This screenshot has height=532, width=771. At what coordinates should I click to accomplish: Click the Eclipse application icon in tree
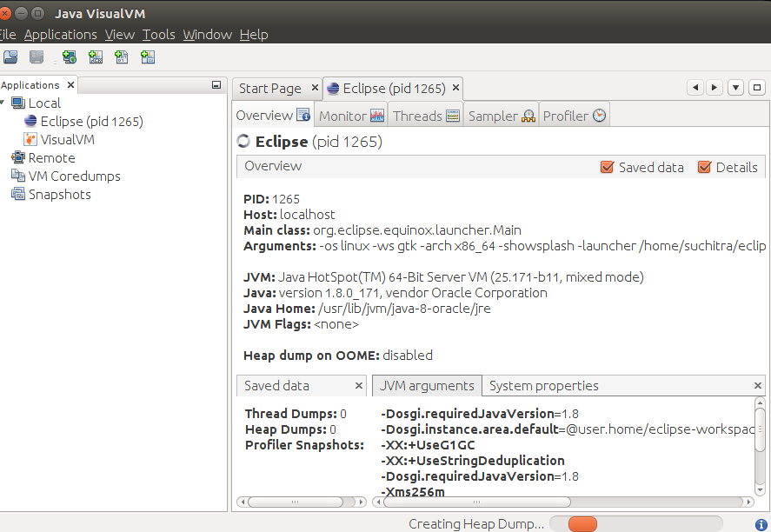point(30,121)
